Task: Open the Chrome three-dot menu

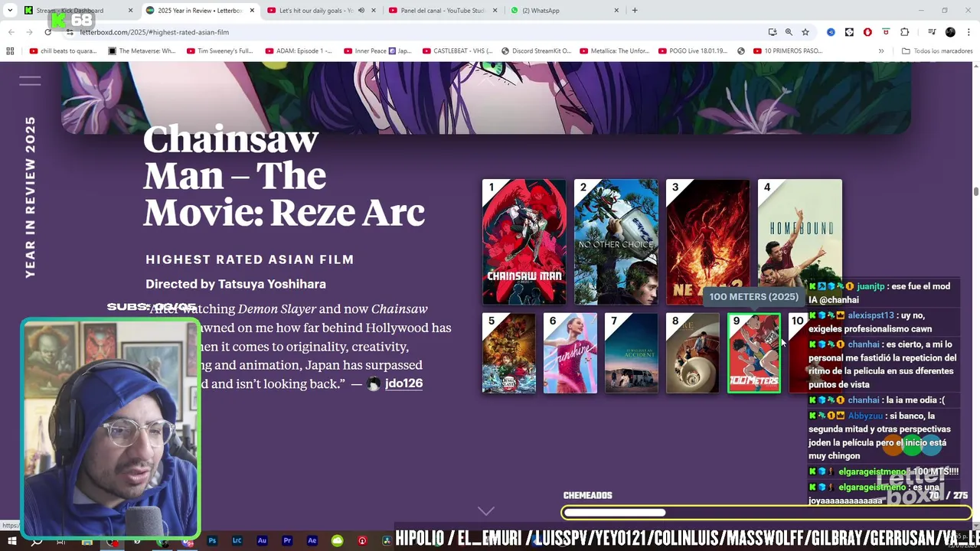Action: 967,32
